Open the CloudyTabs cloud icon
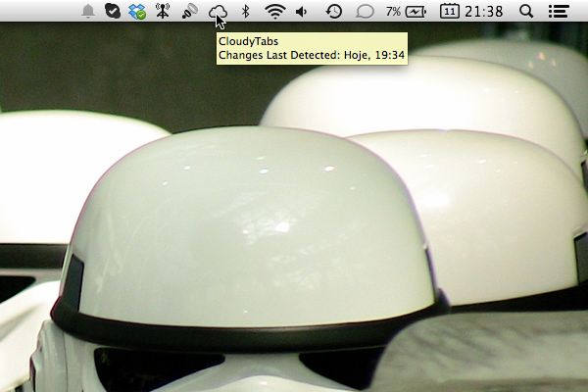The width and height of the screenshot is (588, 392). point(218,12)
